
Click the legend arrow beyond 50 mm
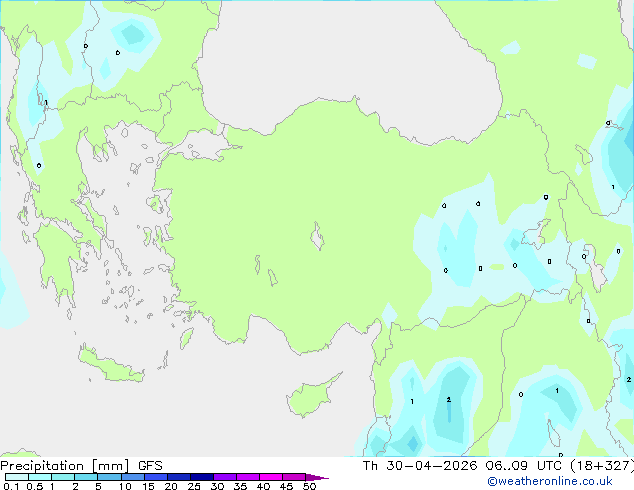tap(317, 477)
